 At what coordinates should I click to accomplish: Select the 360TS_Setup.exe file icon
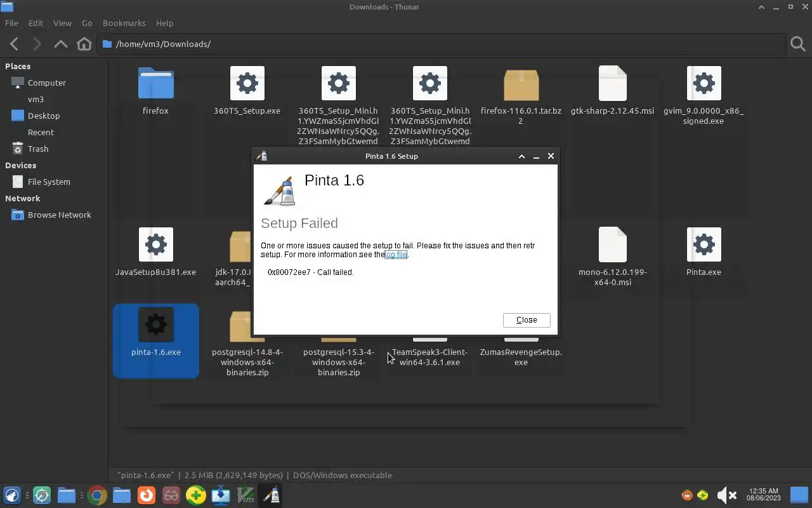point(247,83)
